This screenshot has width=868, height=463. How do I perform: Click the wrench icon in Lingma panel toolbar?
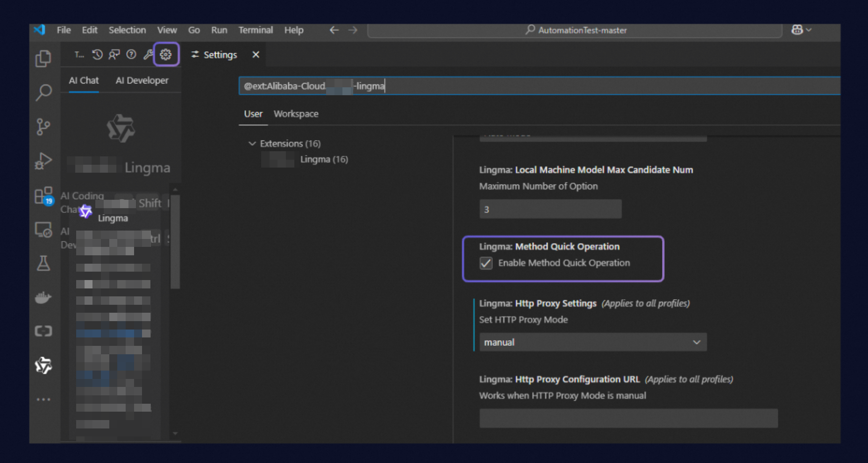(x=148, y=55)
